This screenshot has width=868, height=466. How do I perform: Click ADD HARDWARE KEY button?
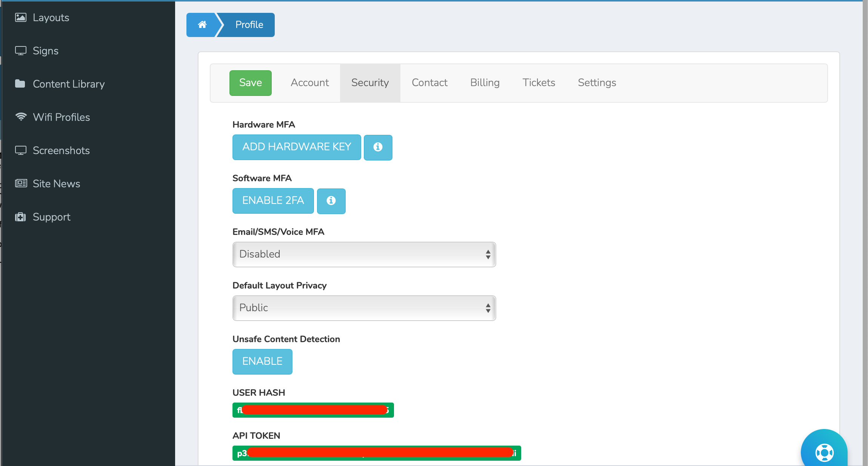click(x=297, y=147)
